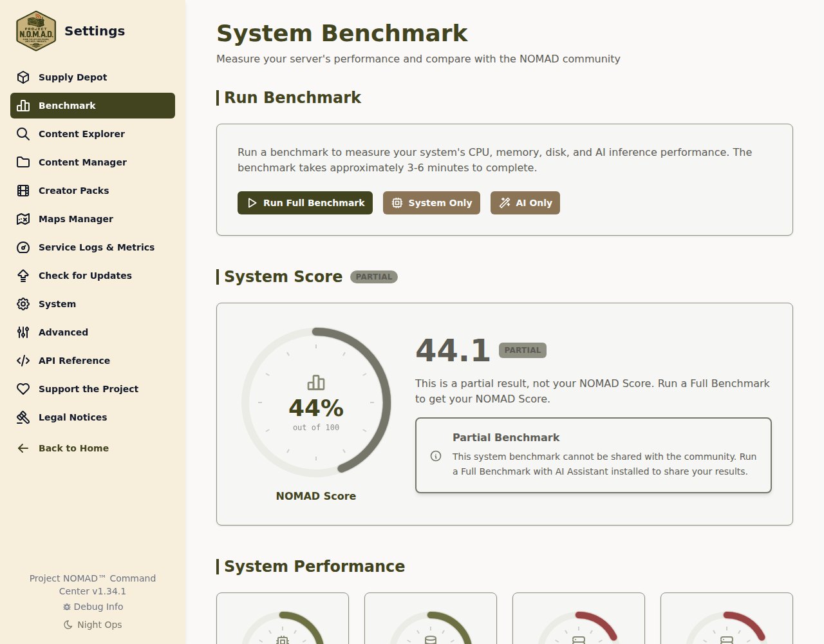
Task: Click the 44.1 score value
Action: (x=453, y=350)
